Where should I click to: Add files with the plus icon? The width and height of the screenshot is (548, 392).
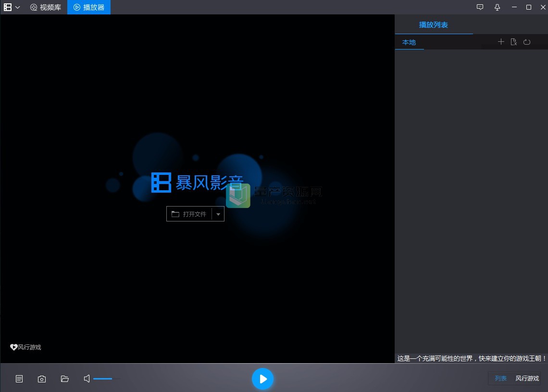coord(501,42)
